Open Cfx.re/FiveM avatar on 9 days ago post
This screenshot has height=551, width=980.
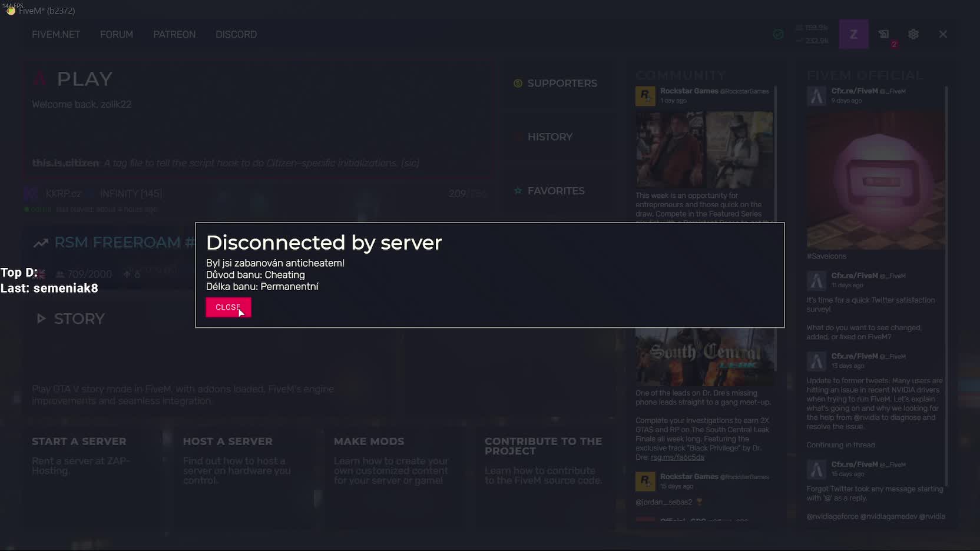click(x=816, y=96)
